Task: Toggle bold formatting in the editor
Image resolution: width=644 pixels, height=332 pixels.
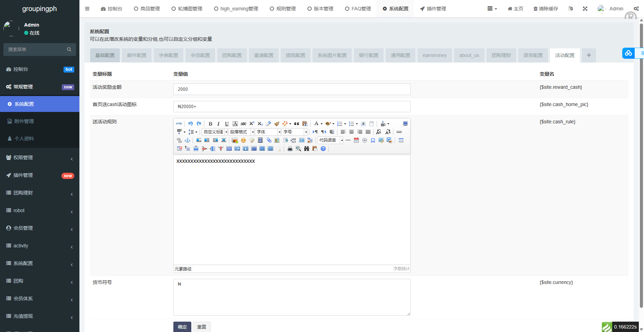Action: (x=210, y=124)
